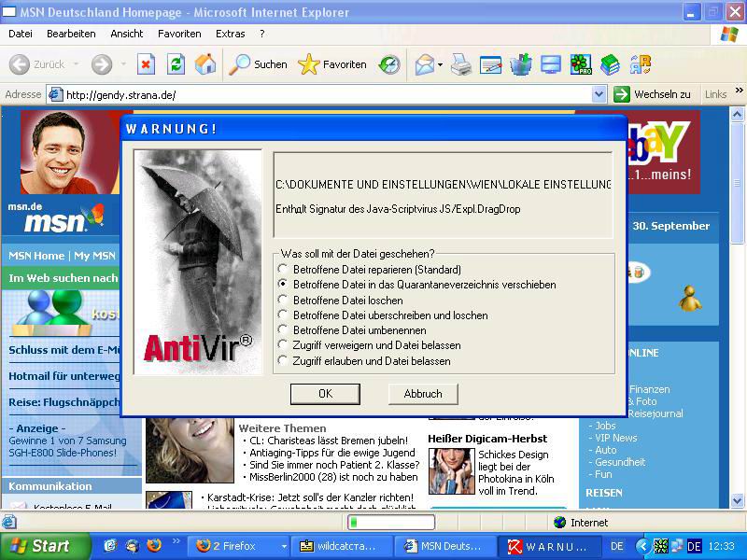
Task: Open the Extras menu
Action: pos(230,34)
